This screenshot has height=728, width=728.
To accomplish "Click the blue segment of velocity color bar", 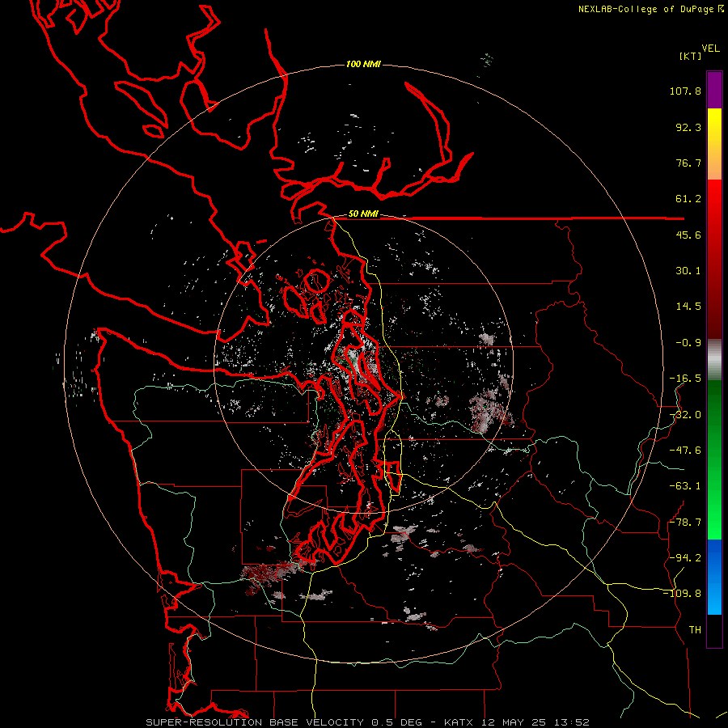I will (714, 577).
